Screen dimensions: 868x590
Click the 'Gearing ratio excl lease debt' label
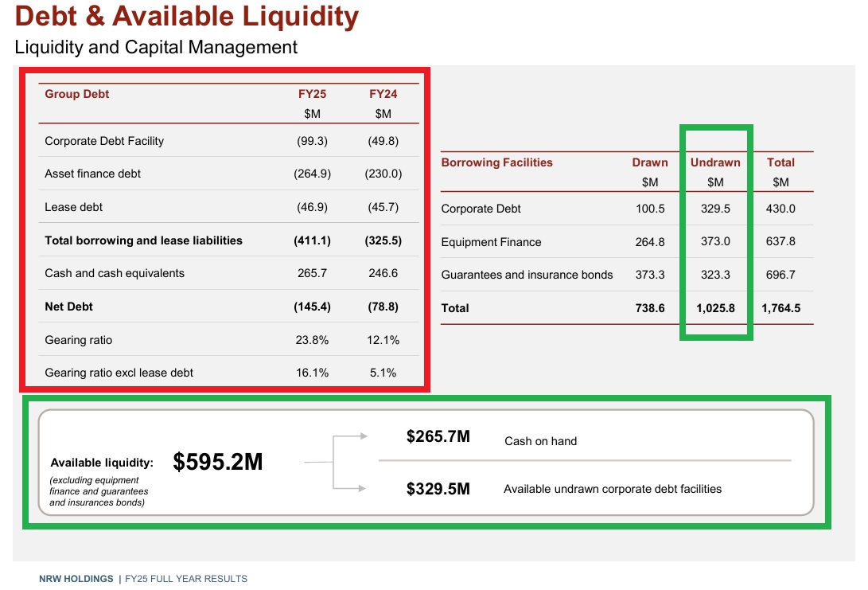click(119, 373)
